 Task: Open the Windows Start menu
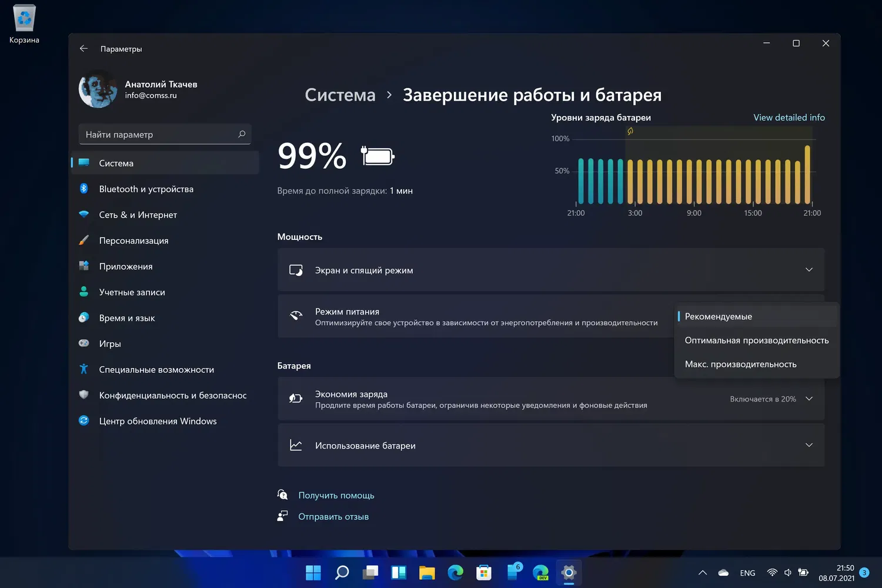click(313, 573)
